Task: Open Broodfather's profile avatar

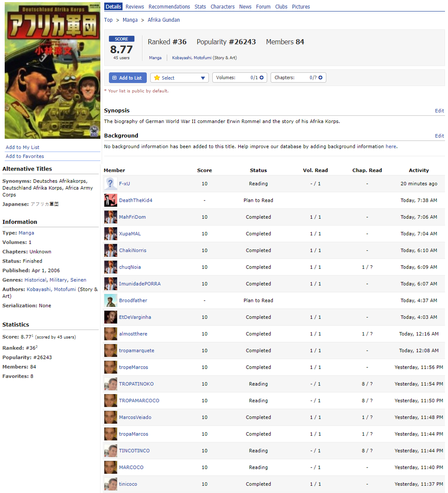Action: pyautogui.click(x=111, y=301)
